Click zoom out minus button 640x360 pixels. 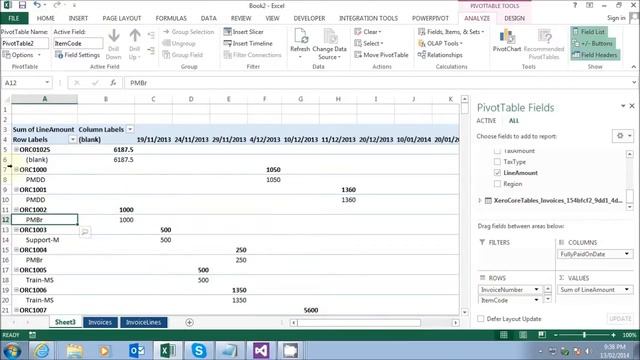pyautogui.click(x=556, y=335)
